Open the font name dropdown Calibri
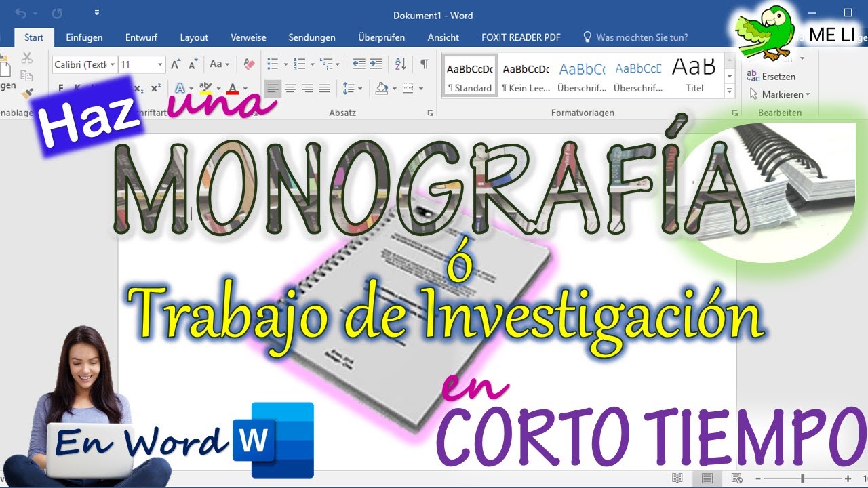 (x=112, y=64)
